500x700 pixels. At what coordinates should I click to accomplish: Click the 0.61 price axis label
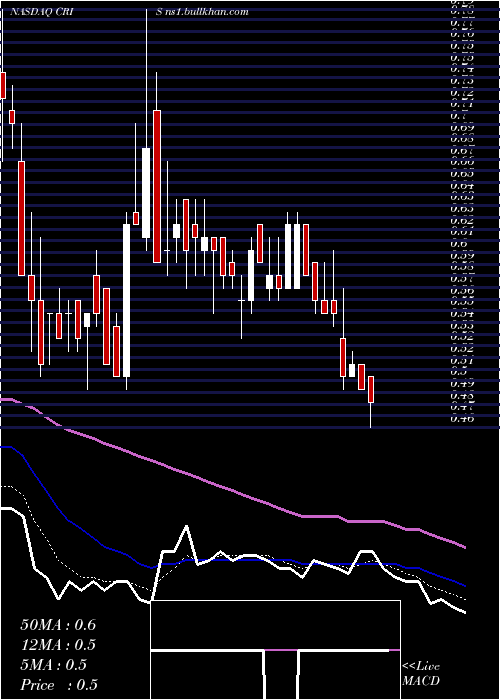coord(462,233)
